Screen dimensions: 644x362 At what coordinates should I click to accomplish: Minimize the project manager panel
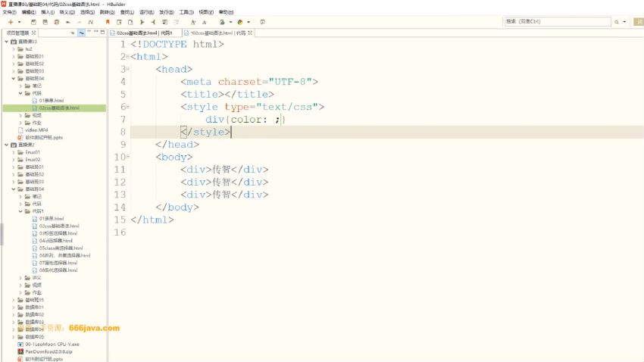pyautogui.click(x=95, y=32)
